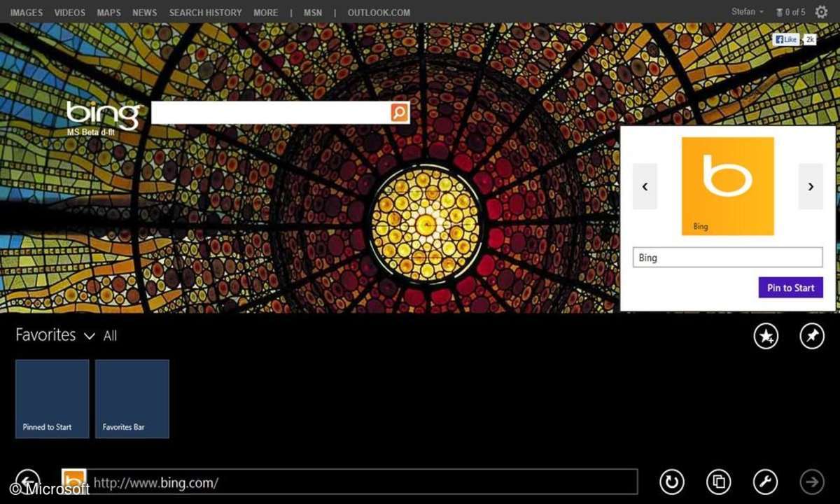
Task: Open the Stefan account dropdown
Action: click(748, 12)
